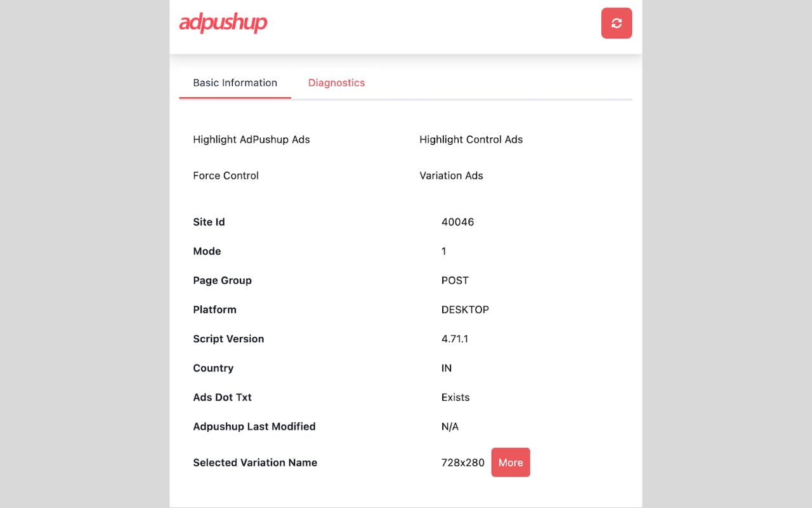Click the Country value IN
This screenshot has width=812, height=508.
[x=446, y=368]
